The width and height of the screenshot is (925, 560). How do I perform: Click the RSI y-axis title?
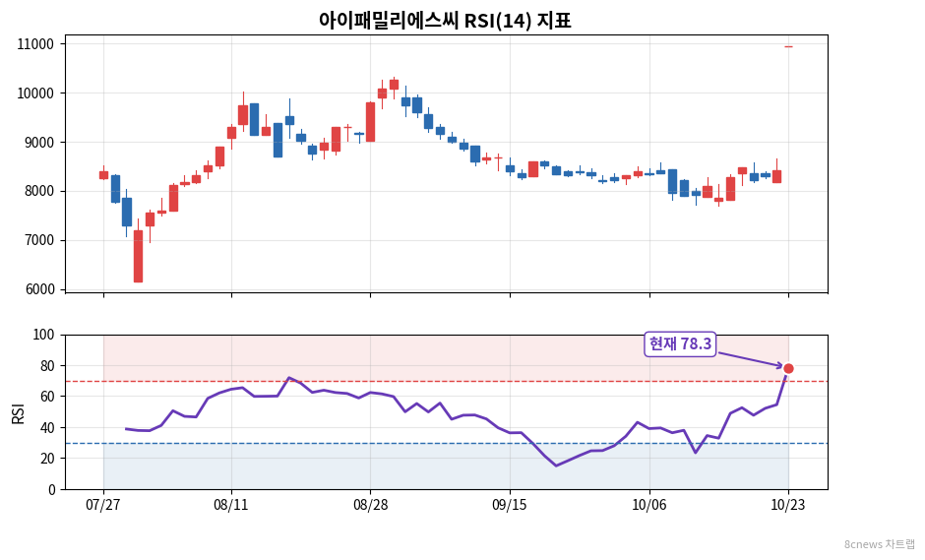tap(18, 413)
